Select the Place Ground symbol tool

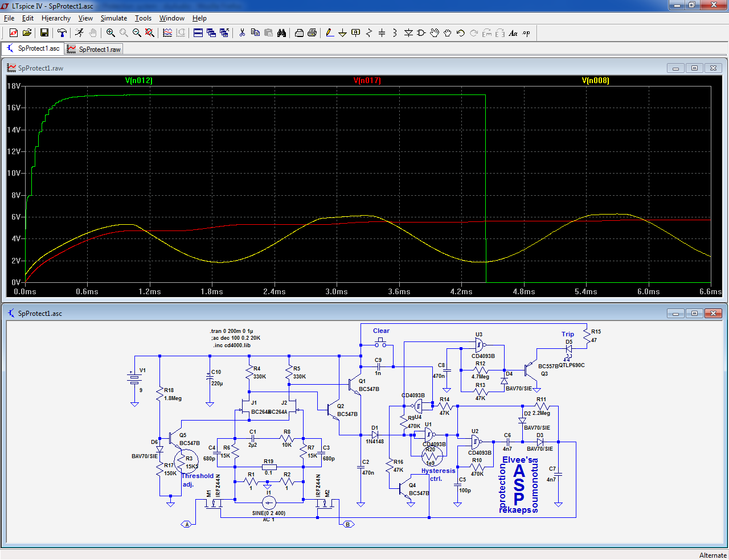343,33
